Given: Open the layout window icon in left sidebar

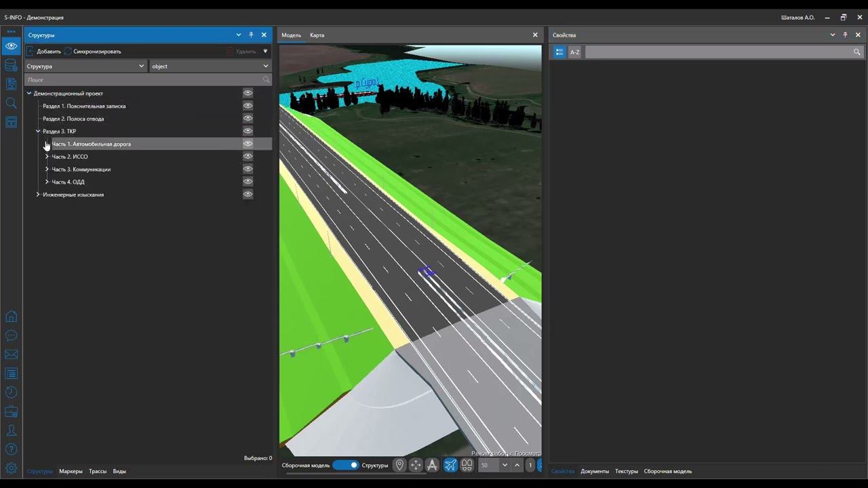Looking at the screenshot, I should pos(11,122).
